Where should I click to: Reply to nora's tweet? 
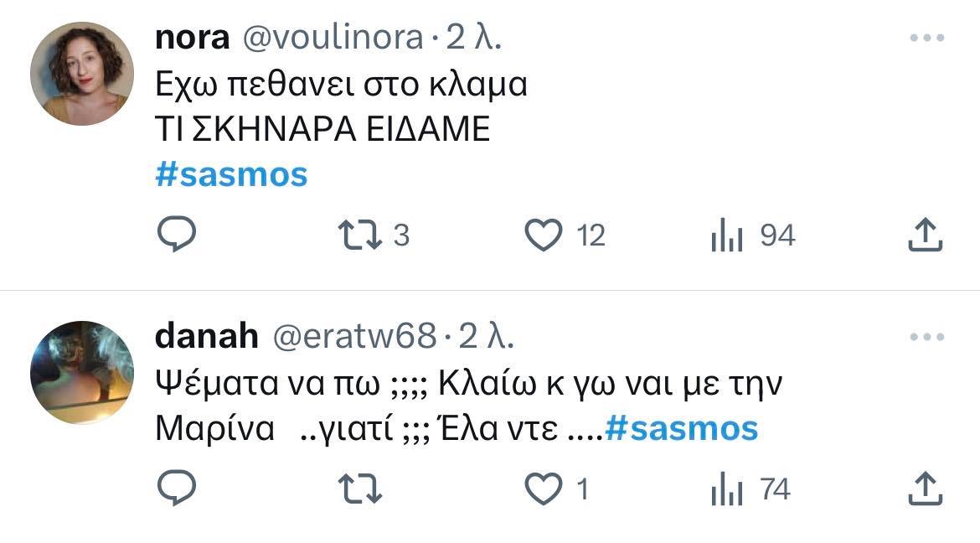(177, 235)
